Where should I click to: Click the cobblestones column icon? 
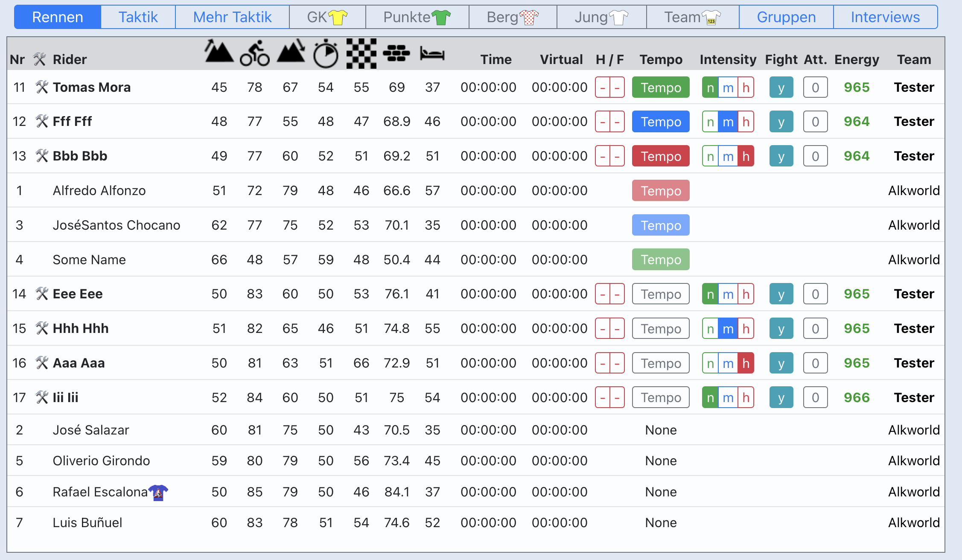pos(396,53)
